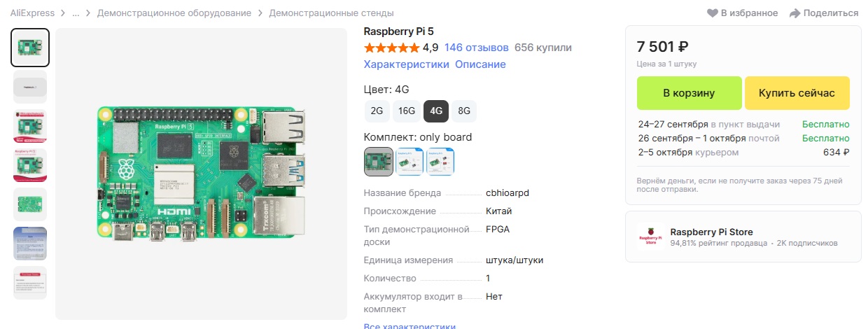Add item with В корзину button
868x329 pixels.
[x=689, y=93]
